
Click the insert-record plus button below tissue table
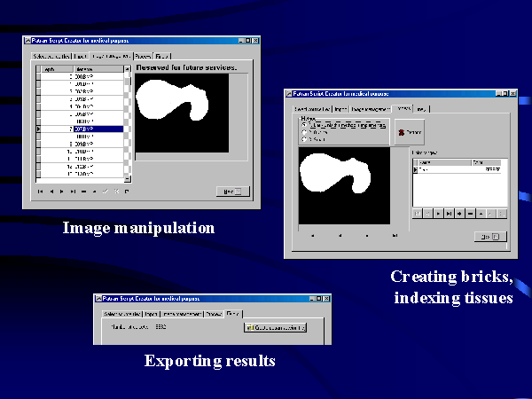tap(459, 214)
